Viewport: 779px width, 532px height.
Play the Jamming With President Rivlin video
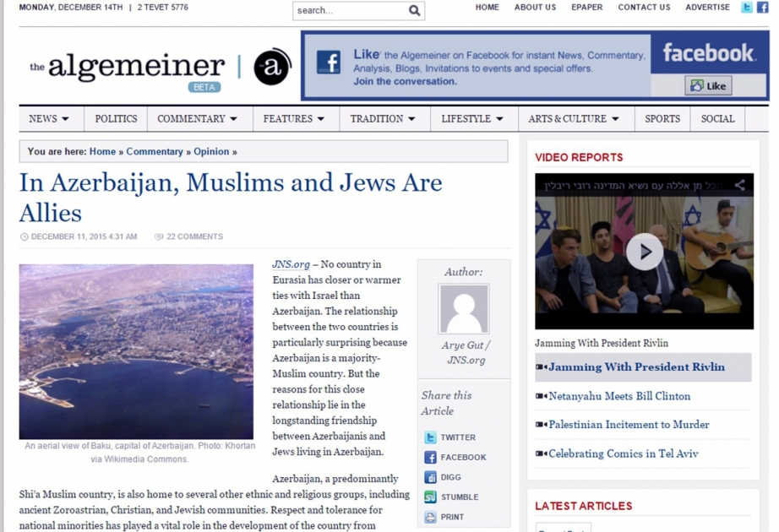[x=645, y=252]
